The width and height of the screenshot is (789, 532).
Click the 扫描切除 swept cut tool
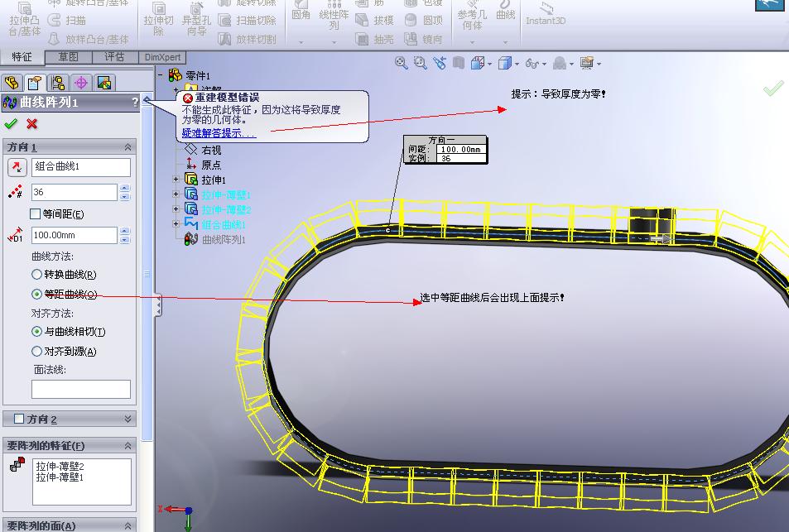[247, 20]
